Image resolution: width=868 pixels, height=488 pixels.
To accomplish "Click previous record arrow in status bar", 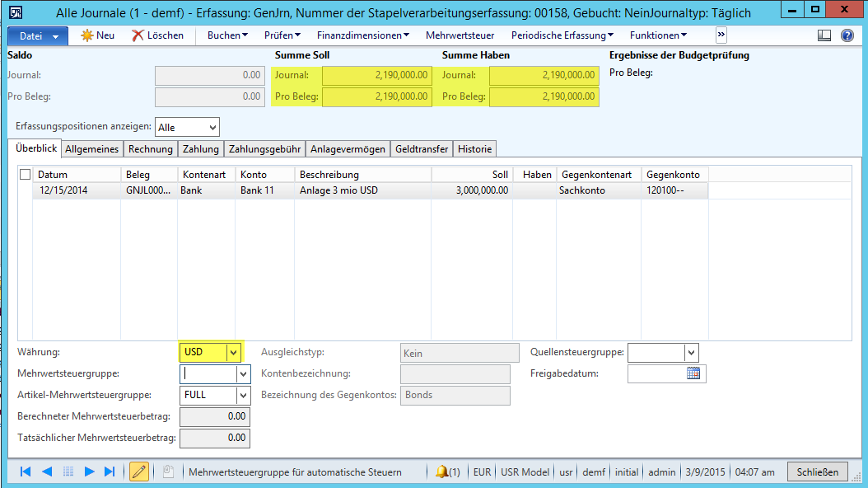I will point(47,472).
